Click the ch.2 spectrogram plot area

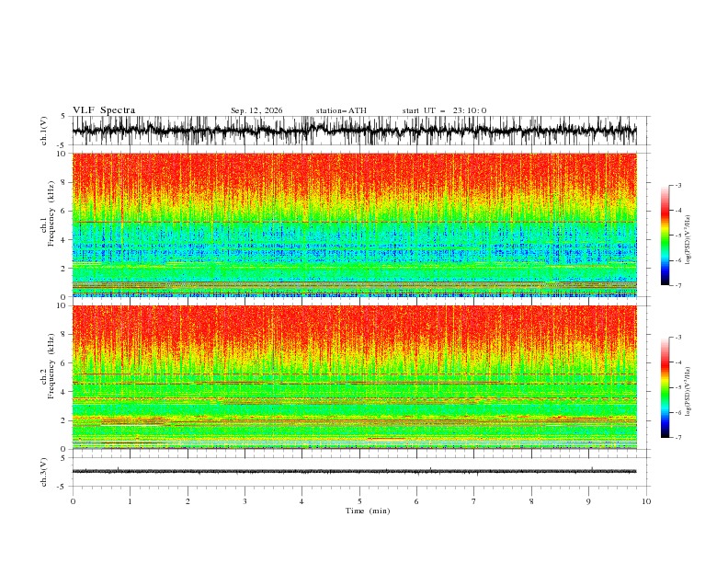[x=354, y=377]
